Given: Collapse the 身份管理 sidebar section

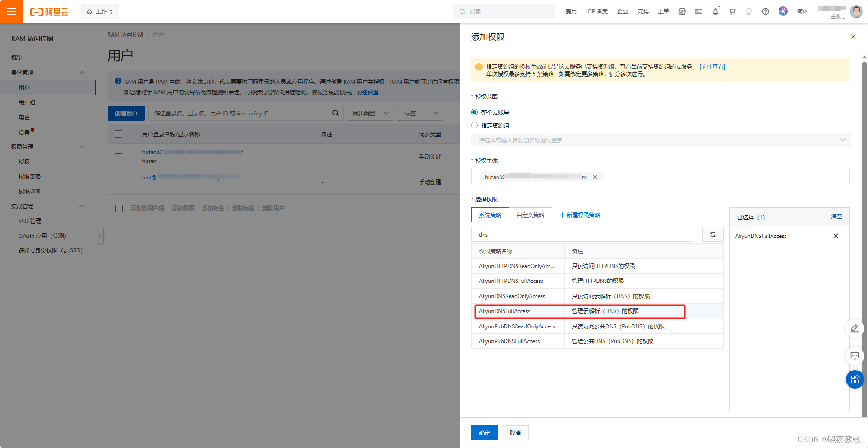Looking at the screenshot, I should pos(82,73).
